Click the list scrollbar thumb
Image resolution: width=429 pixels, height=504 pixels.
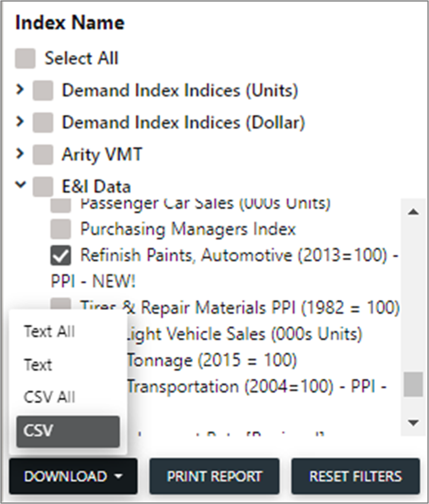[413, 384]
